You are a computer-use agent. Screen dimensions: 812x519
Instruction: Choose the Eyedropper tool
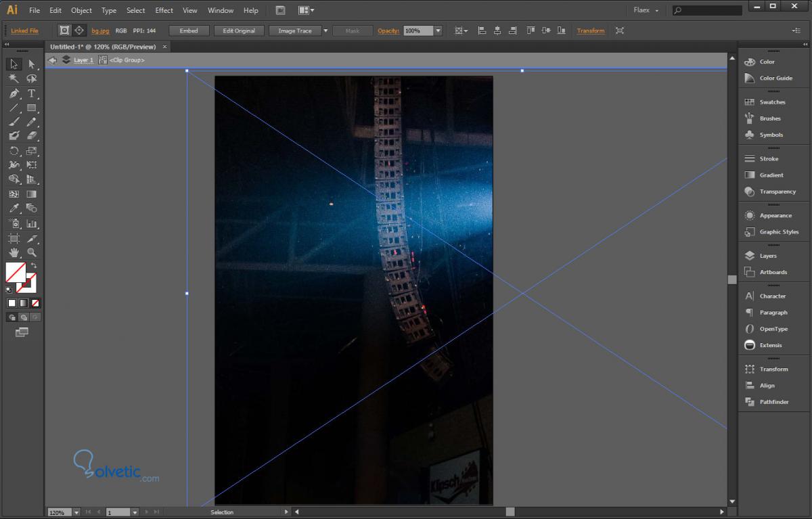14,208
